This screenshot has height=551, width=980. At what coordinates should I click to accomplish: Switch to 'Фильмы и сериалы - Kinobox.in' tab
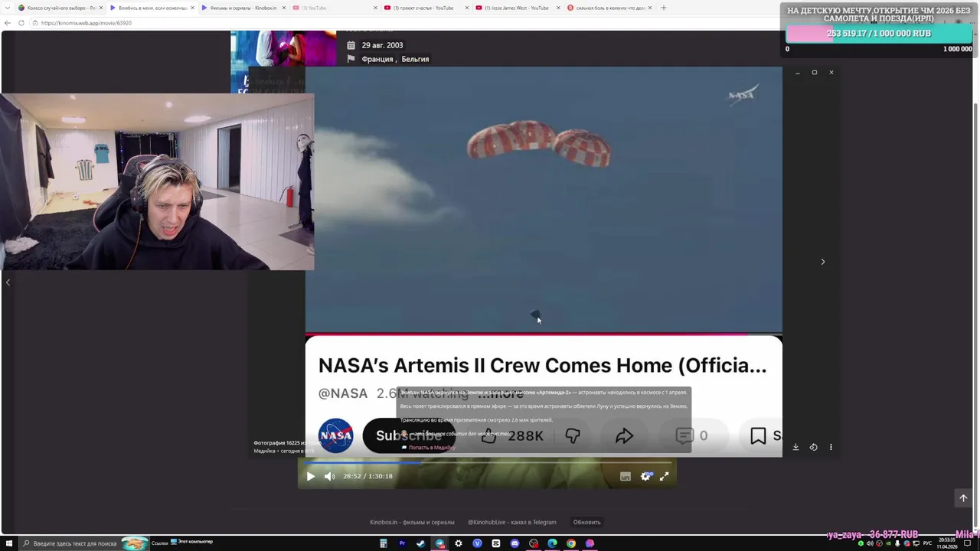pos(243,8)
